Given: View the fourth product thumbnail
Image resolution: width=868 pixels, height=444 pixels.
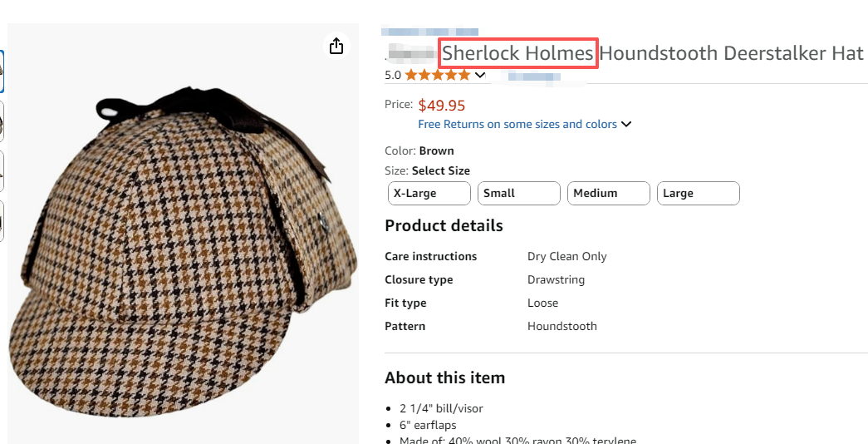Looking at the screenshot, I should (2, 221).
